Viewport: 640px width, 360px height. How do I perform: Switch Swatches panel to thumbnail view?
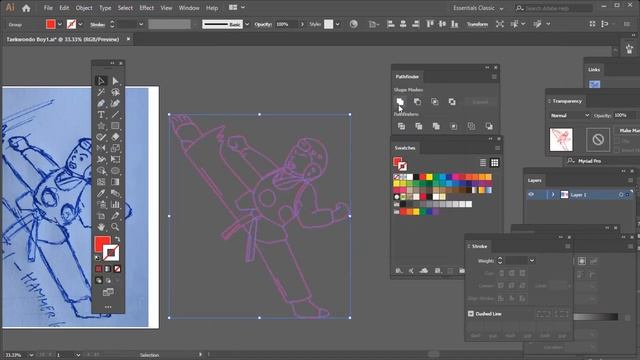click(494, 162)
